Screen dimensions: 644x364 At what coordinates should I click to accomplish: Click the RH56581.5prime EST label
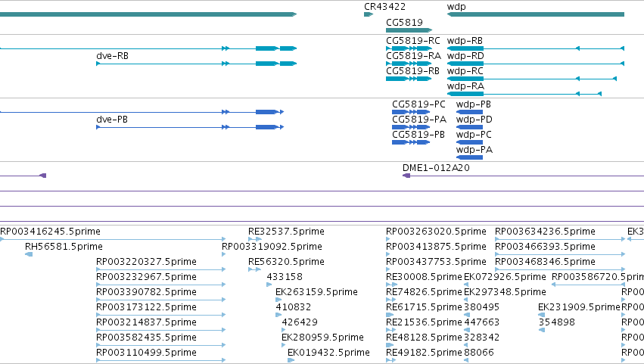64,247
